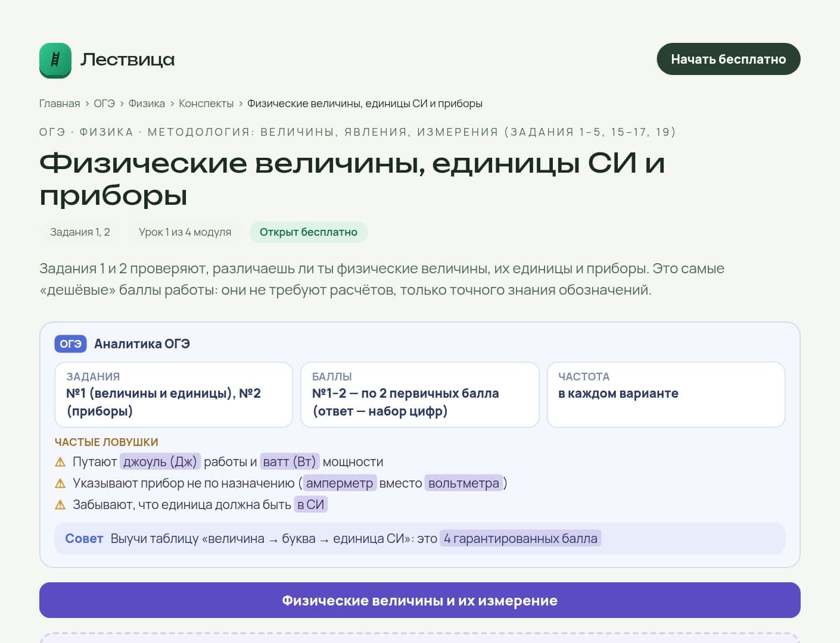
Task: Click warning icon beside Путают джоуль
Action: (60, 462)
